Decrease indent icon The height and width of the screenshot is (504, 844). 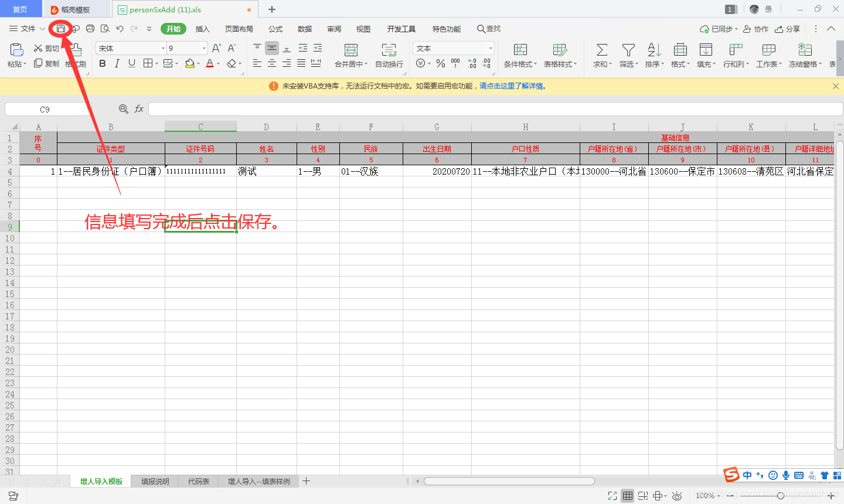pos(303,48)
